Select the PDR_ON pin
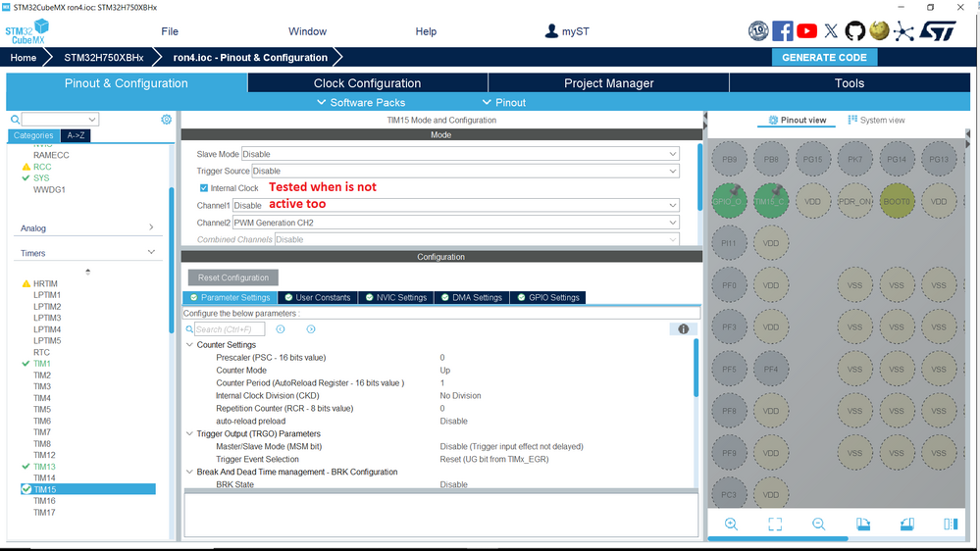980x551 pixels. 854,201
